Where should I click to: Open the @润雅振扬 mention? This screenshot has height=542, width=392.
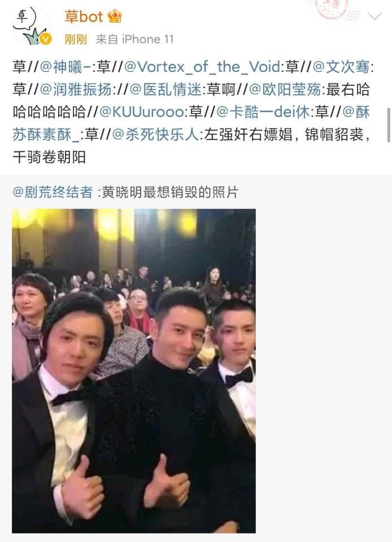[x=76, y=89]
